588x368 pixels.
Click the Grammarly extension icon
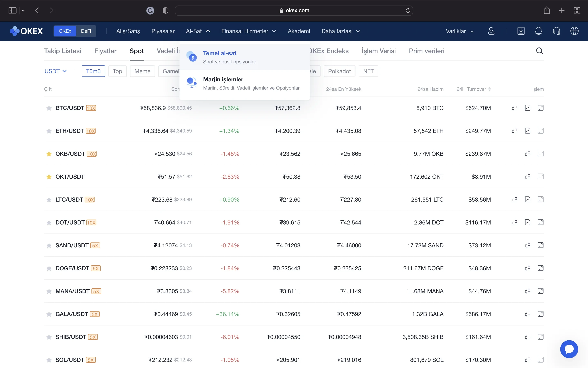click(x=150, y=10)
